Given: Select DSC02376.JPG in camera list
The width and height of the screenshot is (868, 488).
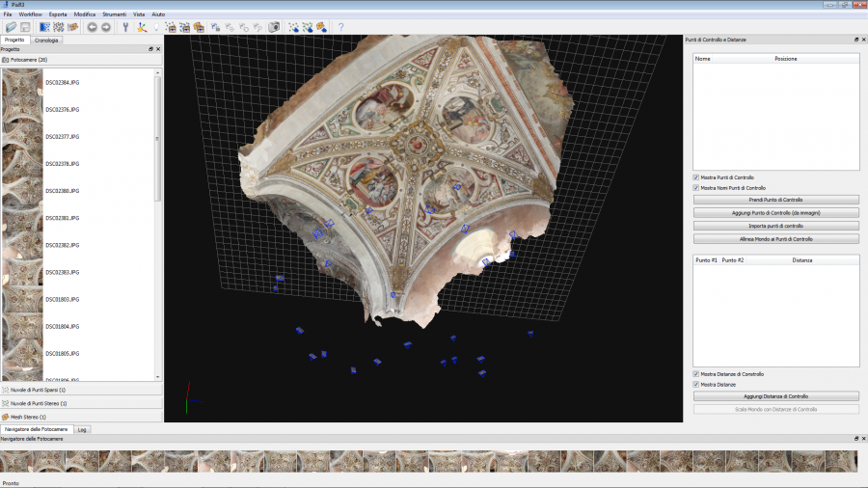Looking at the screenshot, I should [x=62, y=110].
